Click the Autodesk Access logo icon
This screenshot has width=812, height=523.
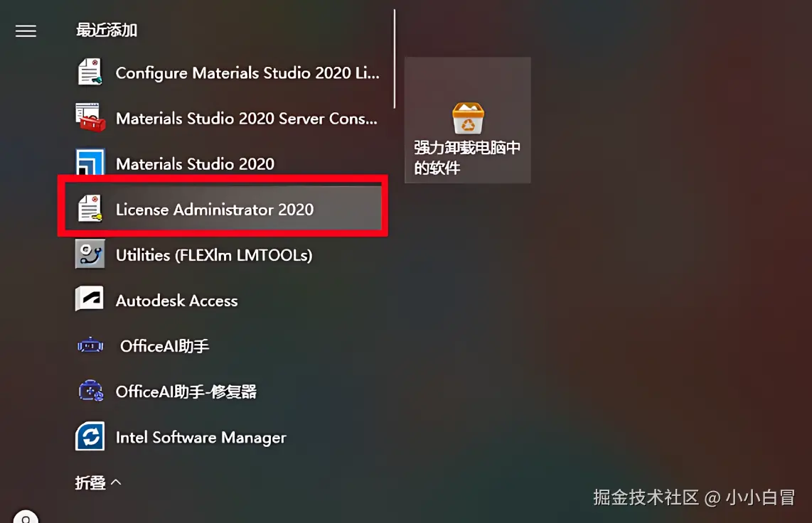pyautogui.click(x=90, y=299)
